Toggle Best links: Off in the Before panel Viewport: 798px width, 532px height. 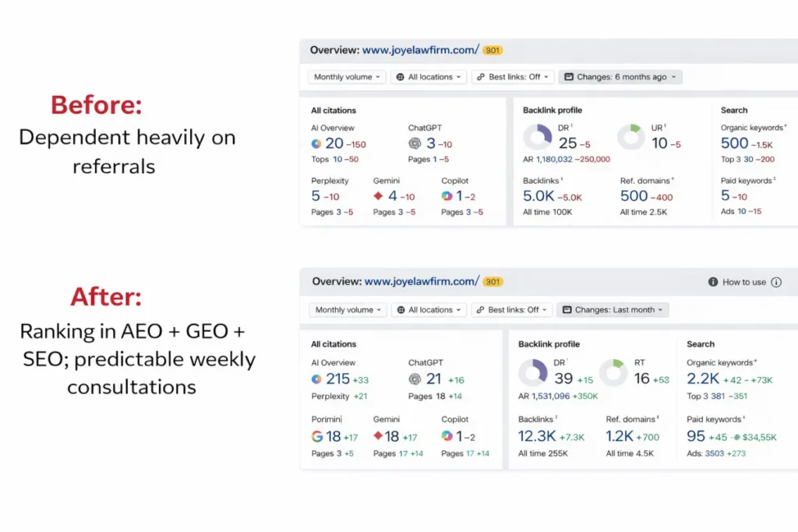(513, 77)
